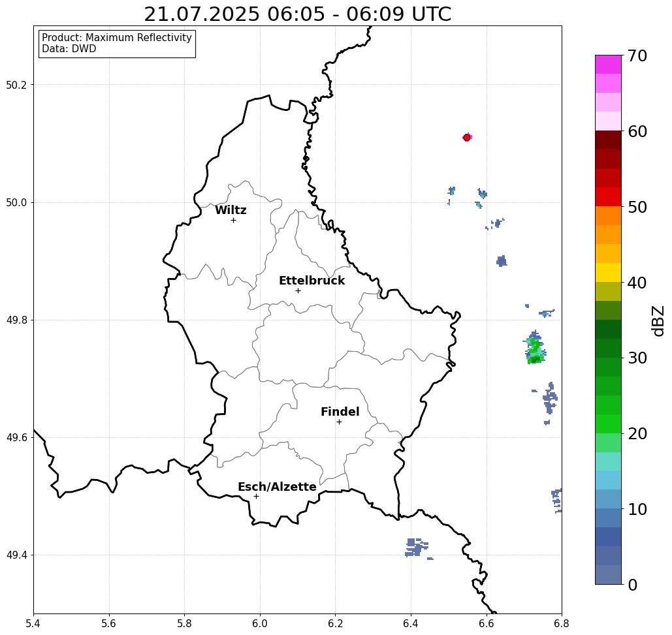Image resolution: width=672 pixels, height=635 pixels.
Task: Click the magenta swatch at colorbar top
Action: click(608, 65)
